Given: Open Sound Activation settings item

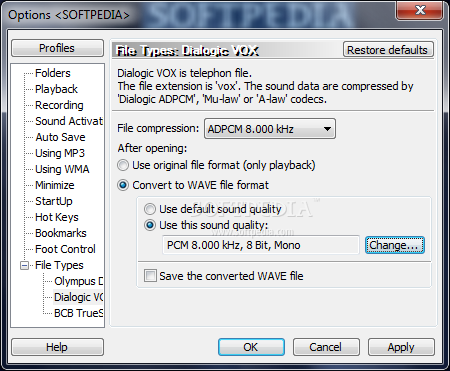Looking at the screenshot, I should (x=69, y=121).
